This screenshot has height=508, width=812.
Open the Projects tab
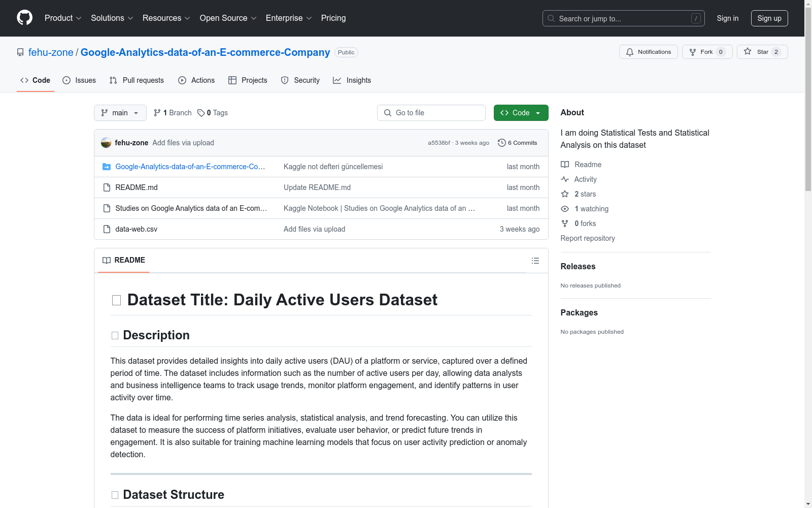(248, 80)
